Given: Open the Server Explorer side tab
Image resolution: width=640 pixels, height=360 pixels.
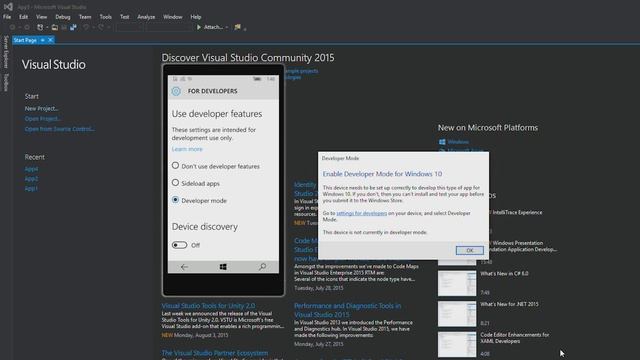Looking at the screenshot, I should (6, 52).
